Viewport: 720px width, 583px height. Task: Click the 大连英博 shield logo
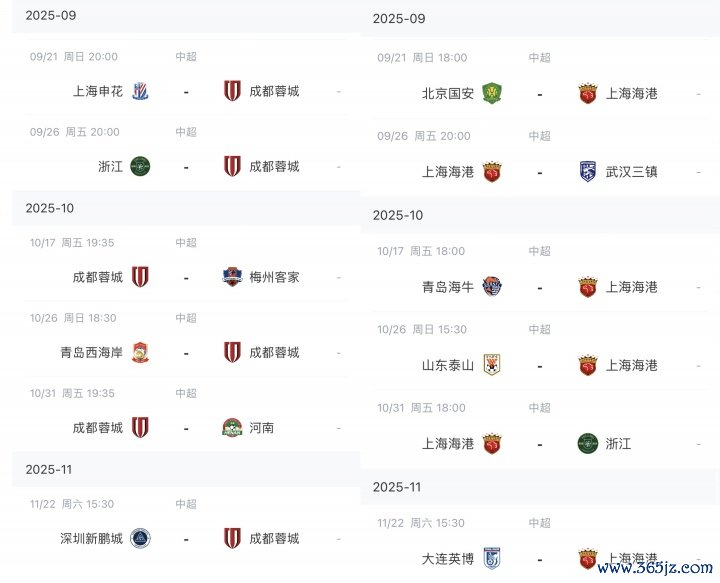491,558
